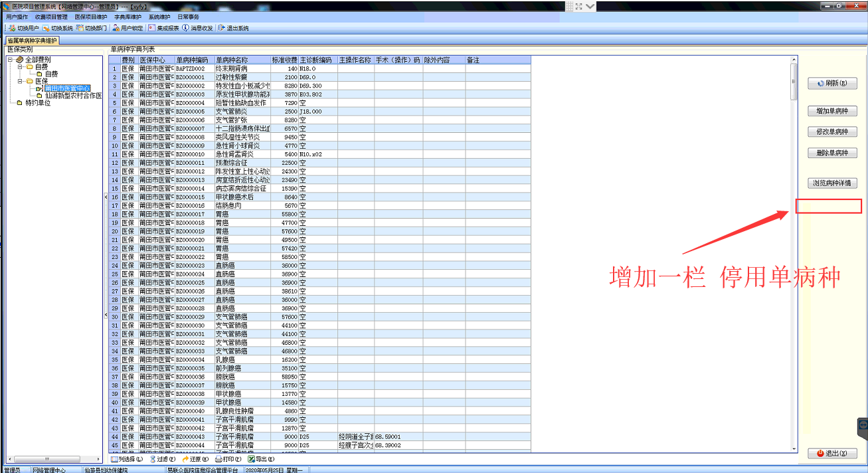The width and height of the screenshot is (868, 473).
Task: Click the 还原 restore icon at bottom
Action: click(185, 459)
